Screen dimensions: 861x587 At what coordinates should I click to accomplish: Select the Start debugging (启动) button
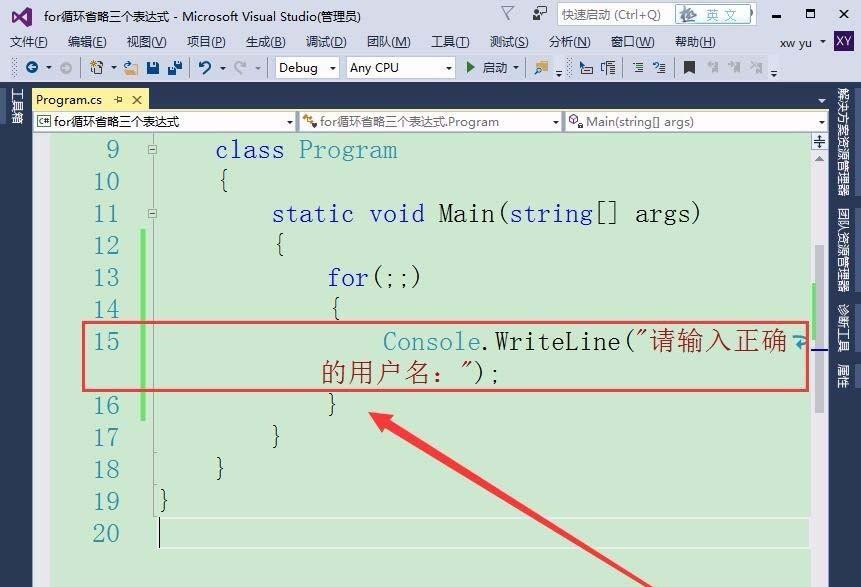click(x=490, y=68)
